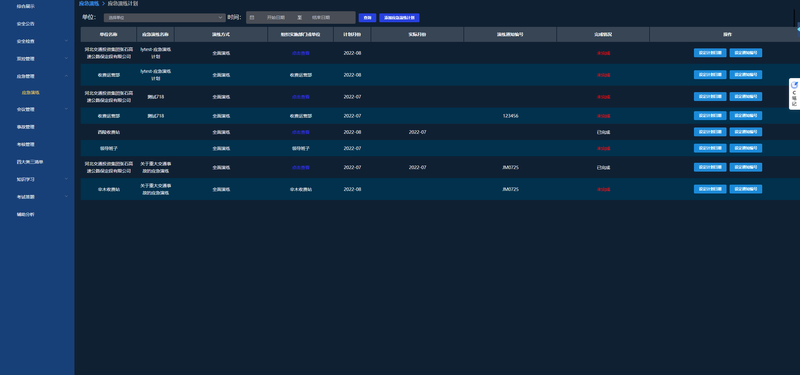Open 安全公告 in the sidebar
800x375 pixels.
(x=26, y=24)
